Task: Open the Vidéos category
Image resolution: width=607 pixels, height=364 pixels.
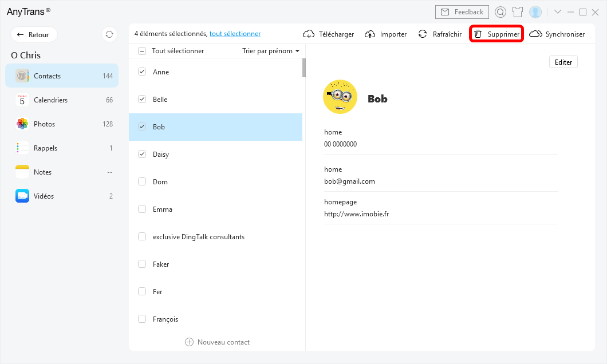Action: tap(62, 196)
